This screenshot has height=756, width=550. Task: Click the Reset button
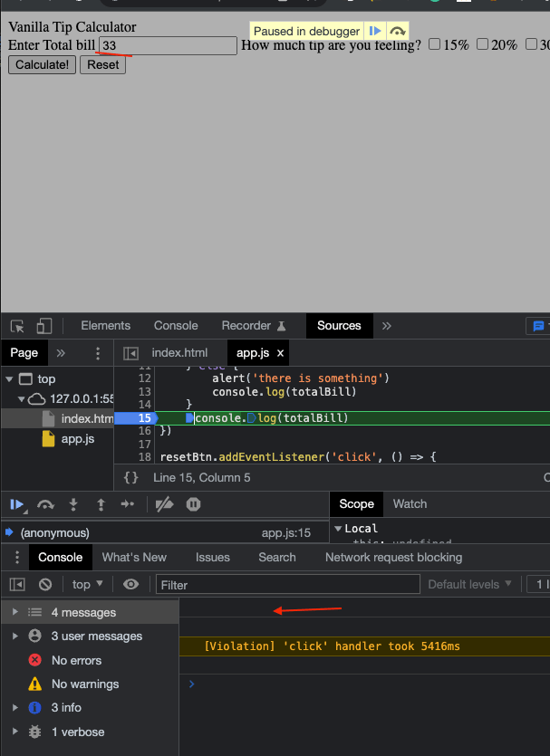pos(102,64)
